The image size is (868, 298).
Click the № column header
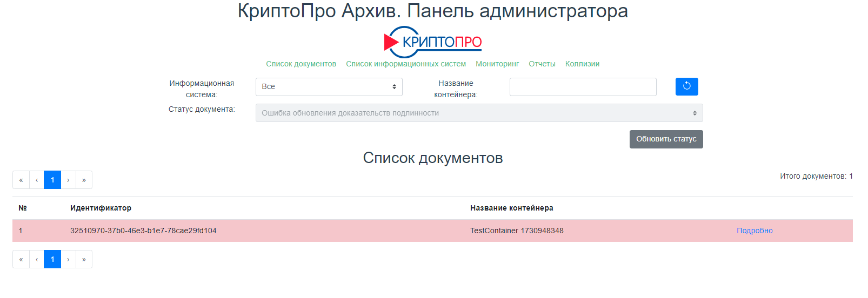point(23,208)
